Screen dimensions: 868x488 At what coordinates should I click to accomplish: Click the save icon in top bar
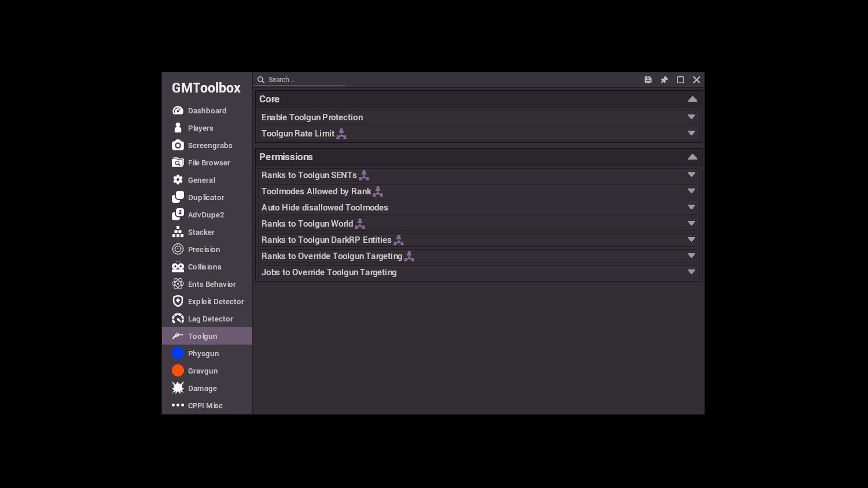[648, 80]
